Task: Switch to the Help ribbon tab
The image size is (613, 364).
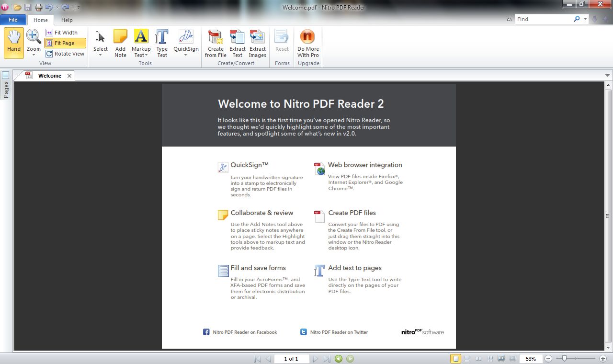Action: [x=67, y=20]
